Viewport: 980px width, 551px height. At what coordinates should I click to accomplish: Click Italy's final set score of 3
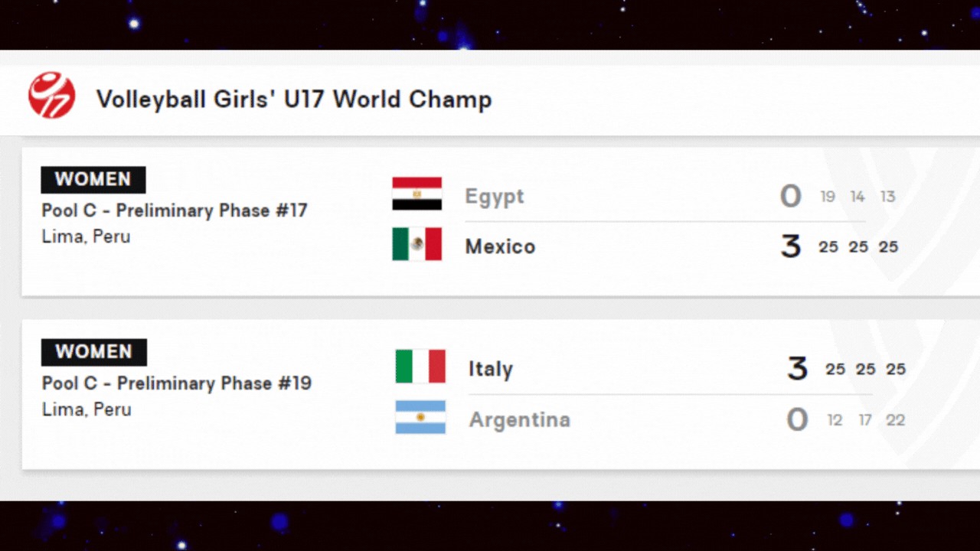pyautogui.click(x=798, y=369)
